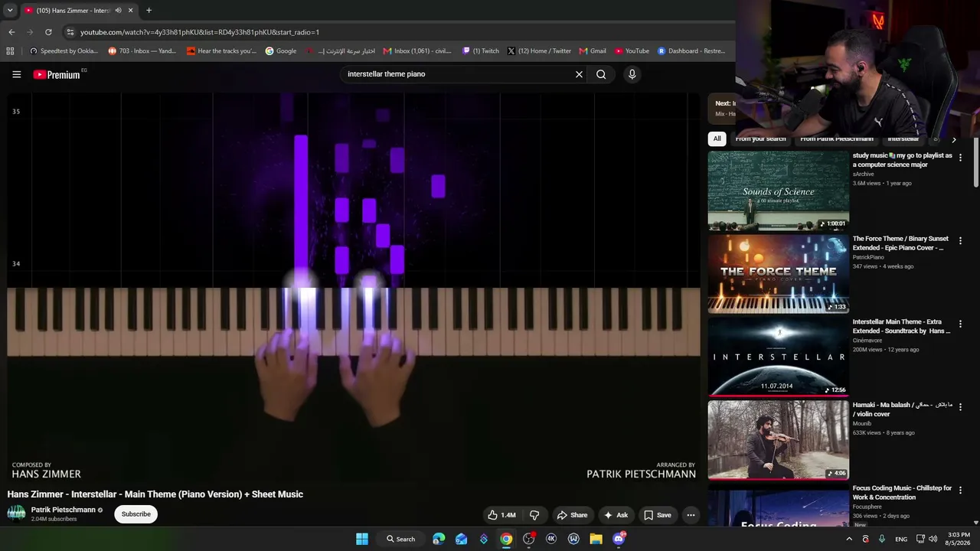980x551 pixels.
Task: Open the Yandex Inbox bookmark
Action: tap(142, 51)
